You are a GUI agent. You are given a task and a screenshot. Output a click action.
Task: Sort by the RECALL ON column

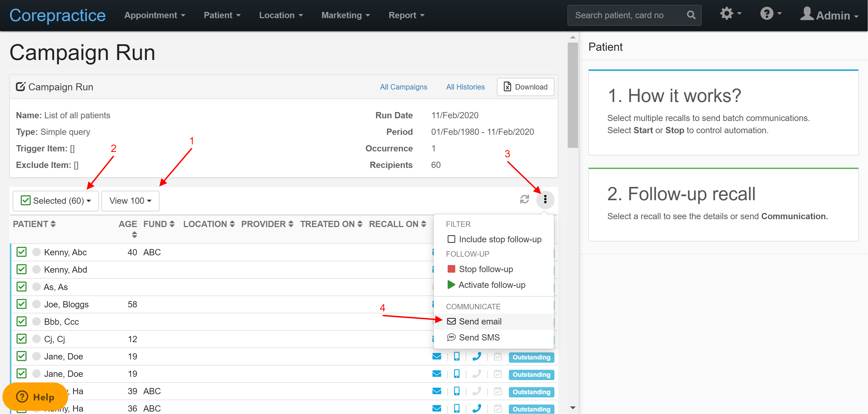click(398, 224)
